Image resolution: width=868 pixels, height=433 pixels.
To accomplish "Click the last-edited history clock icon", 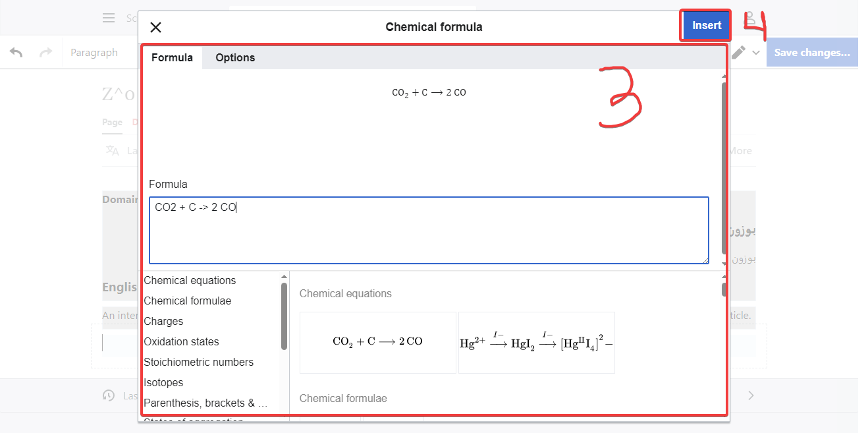I will pos(109,395).
